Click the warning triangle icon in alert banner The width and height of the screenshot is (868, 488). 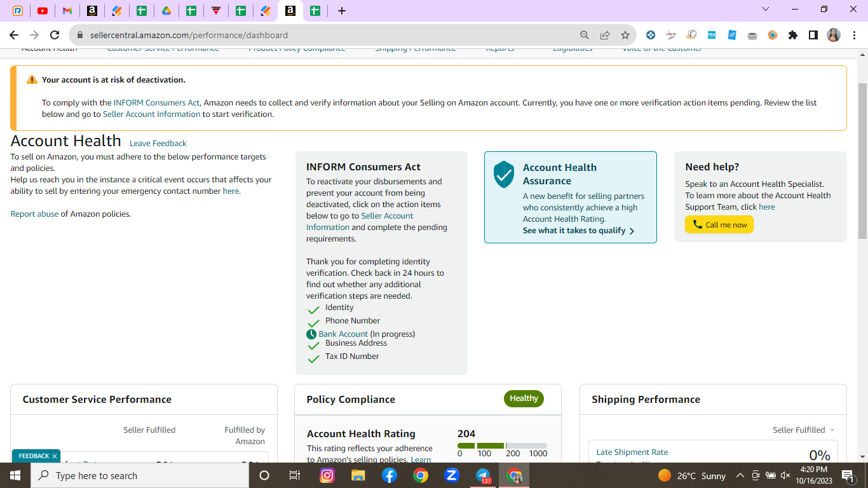(x=32, y=79)
